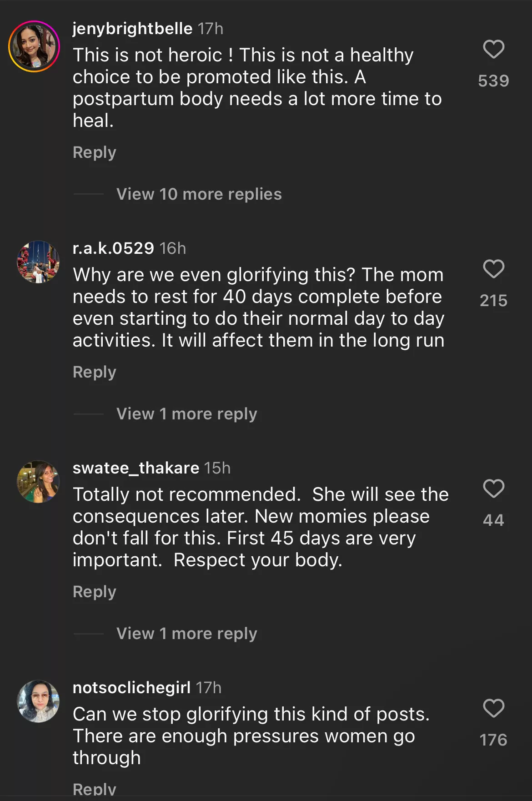Open notsoclichegirl's avatar
The height and width of the screenshot is (801, 532).
tap(38, 701)
